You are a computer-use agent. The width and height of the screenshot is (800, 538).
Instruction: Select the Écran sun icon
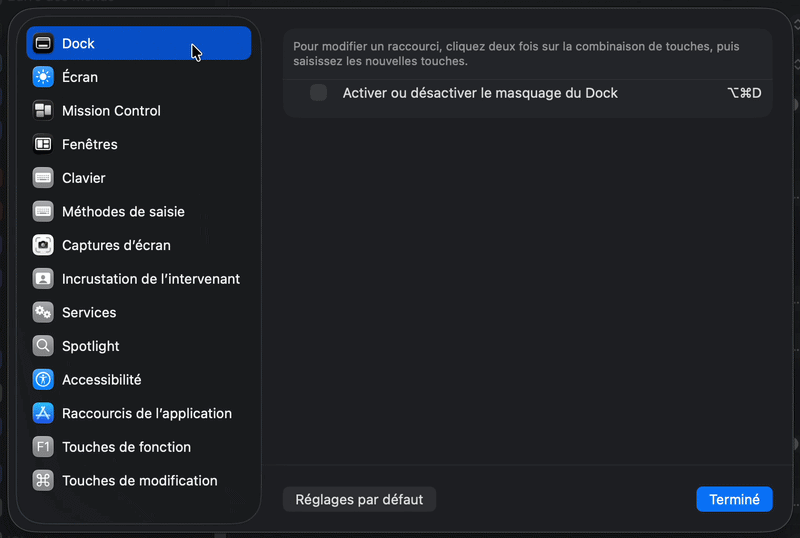point(43,77)
